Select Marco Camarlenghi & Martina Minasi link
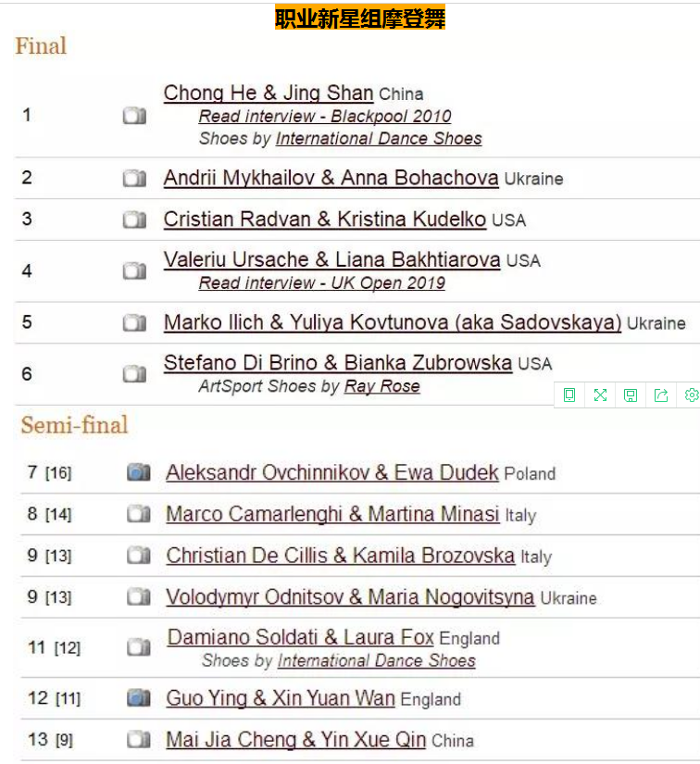 pos(332,514)
